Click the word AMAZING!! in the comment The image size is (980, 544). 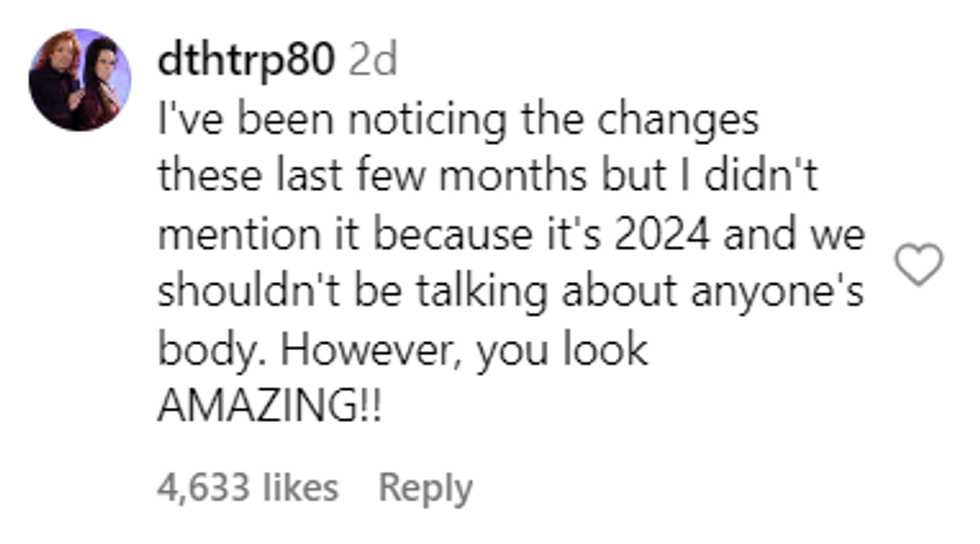tap(270, 408)
